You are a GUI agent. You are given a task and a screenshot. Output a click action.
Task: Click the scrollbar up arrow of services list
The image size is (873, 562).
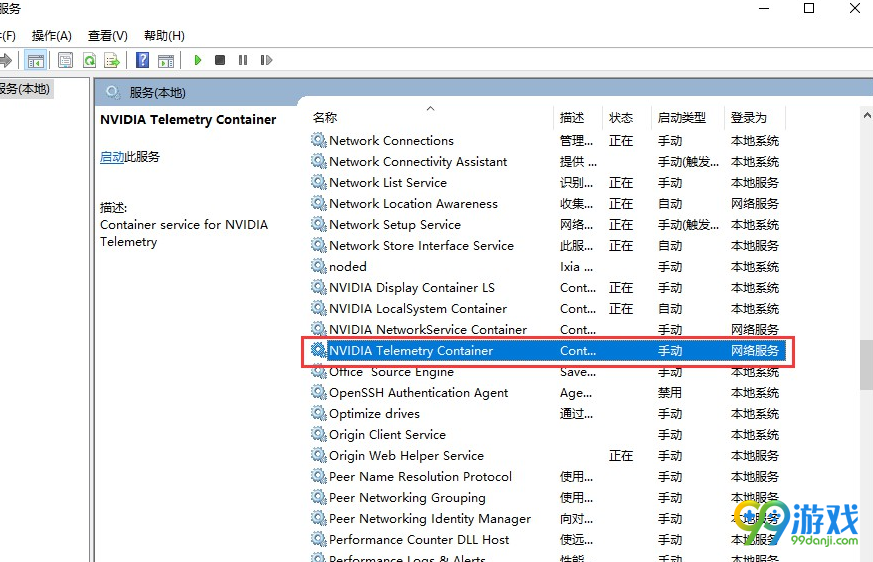867,115
